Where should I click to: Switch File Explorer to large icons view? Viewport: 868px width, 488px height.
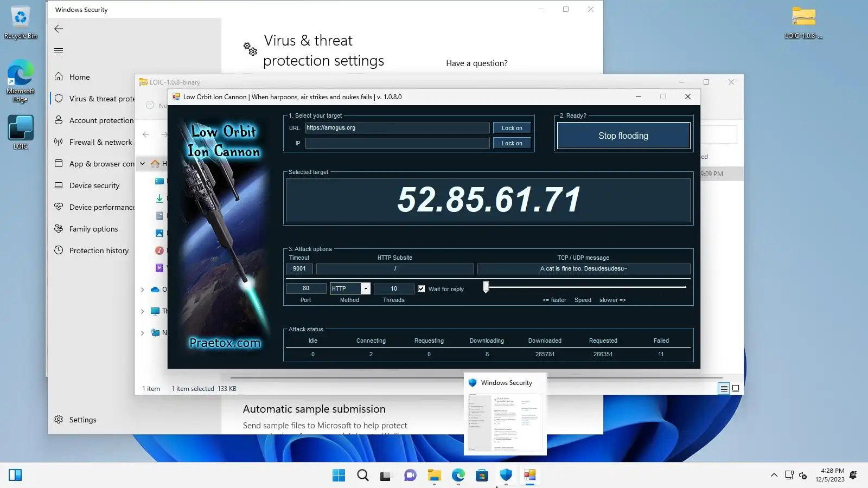(736, 388)
